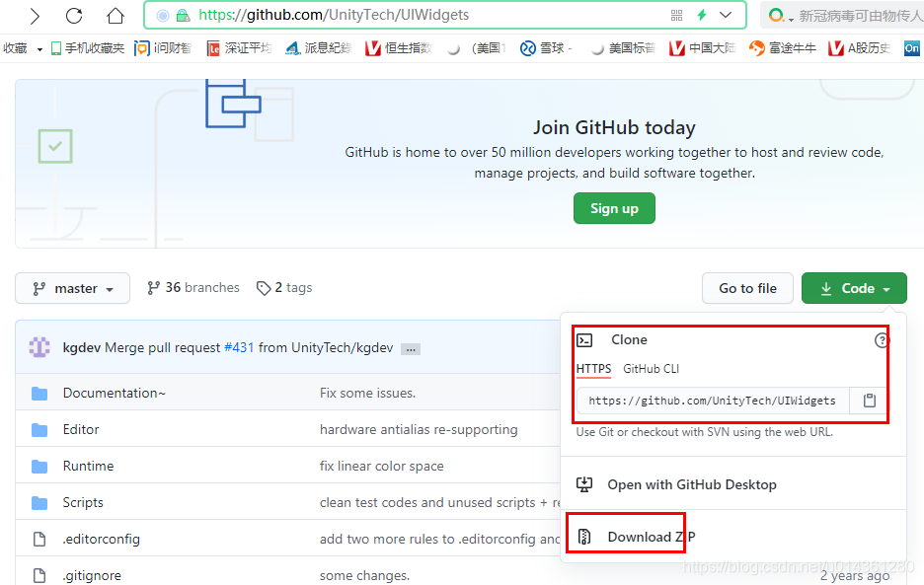This screenshot has width=924, height=585.
Task: Click the Editor folder icon
Action: tap(39, 430)
